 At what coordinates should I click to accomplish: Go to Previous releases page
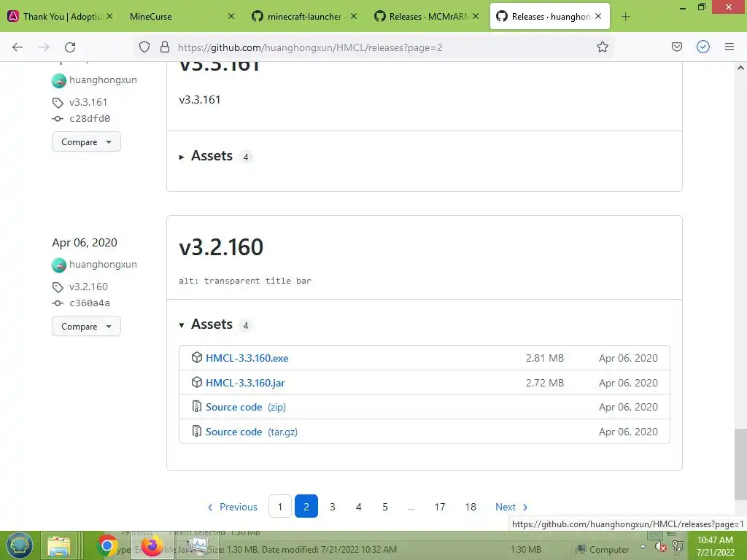pos(233,507)
